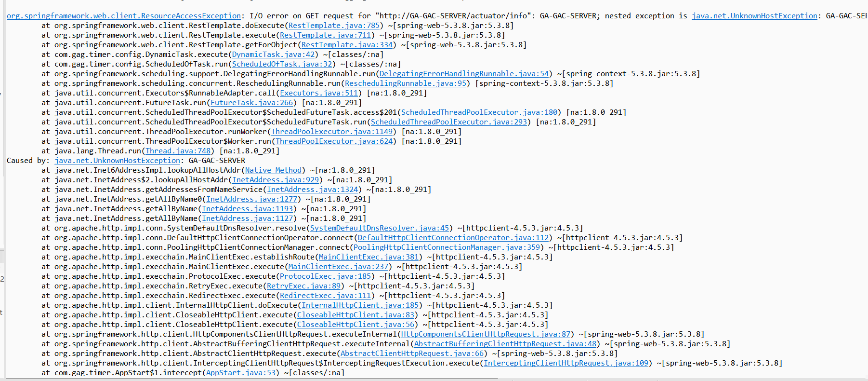
Task: Open the RestTemplate.java:334 link
Action: click(x=347, y=45)
